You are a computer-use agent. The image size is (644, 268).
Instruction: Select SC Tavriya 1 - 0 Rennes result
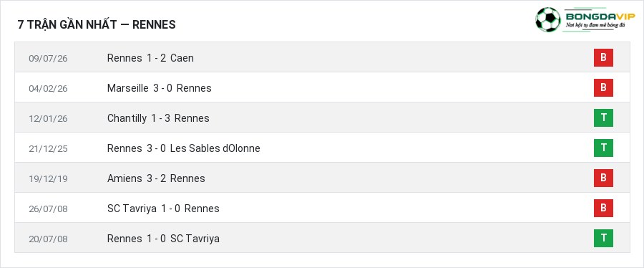click(163, 209)
